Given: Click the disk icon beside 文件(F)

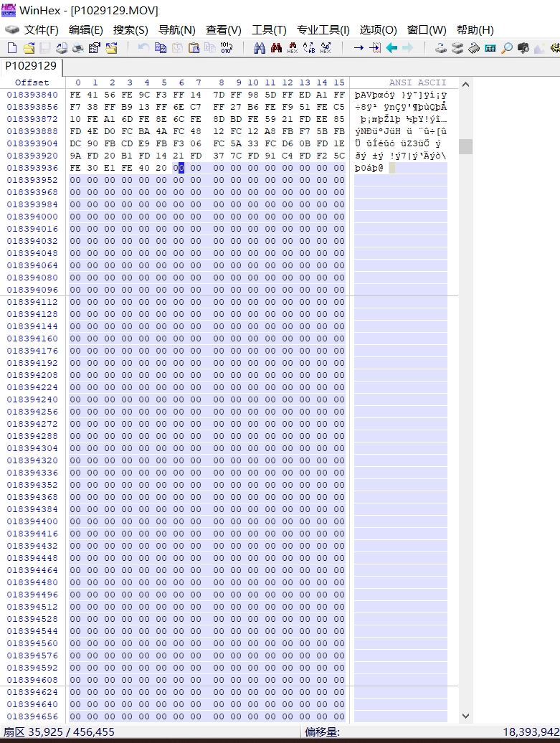Looking at the screenshot, I should 12,30.
